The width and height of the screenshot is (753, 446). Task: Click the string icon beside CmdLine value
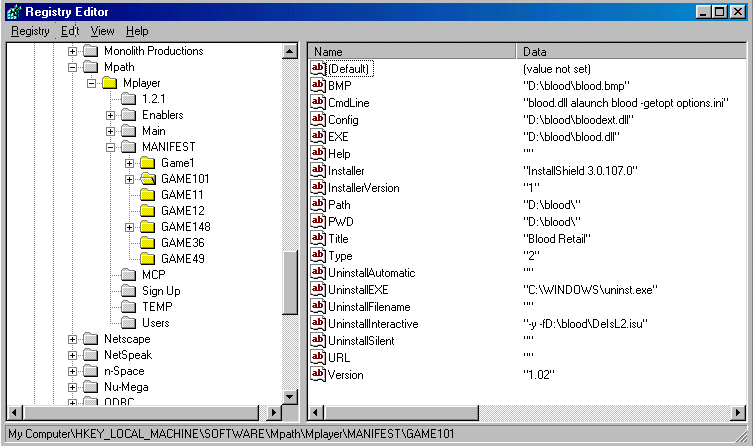pos(318,102)
